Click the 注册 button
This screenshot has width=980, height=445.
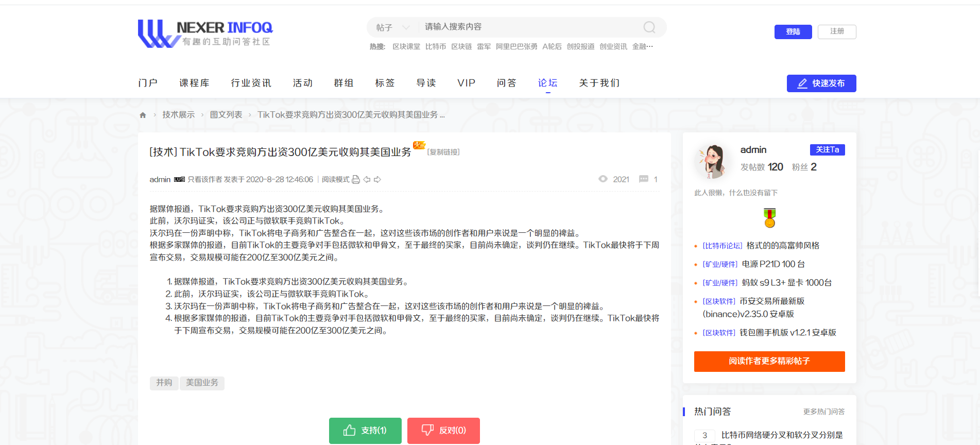(x=837, y=32)
